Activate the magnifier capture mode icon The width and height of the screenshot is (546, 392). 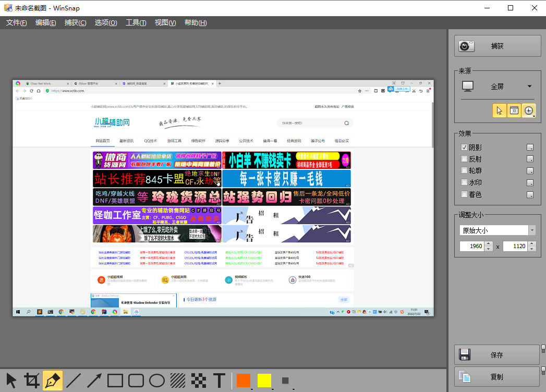pos(528,111)
